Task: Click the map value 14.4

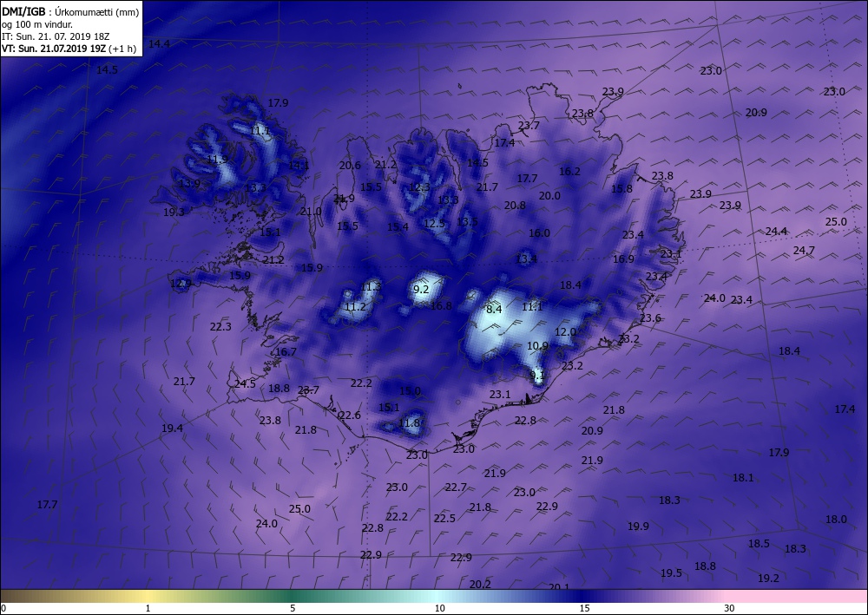Action: click(x=160, y=43)
